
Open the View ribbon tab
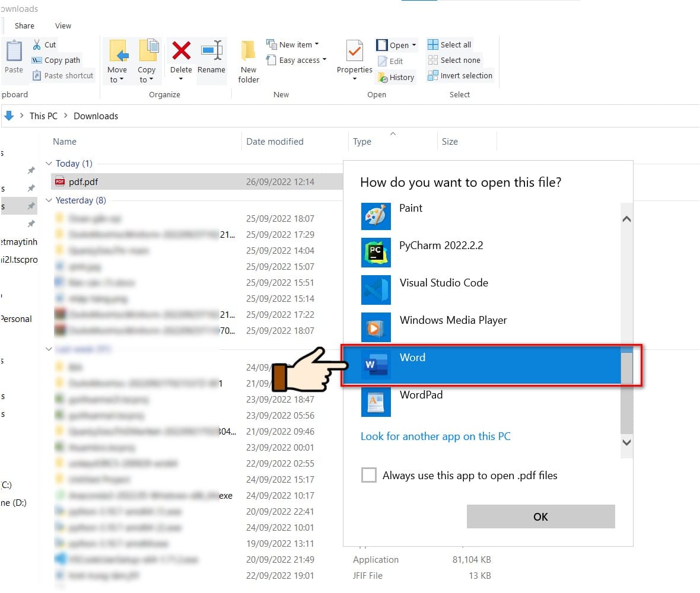[x=63, y=26]
